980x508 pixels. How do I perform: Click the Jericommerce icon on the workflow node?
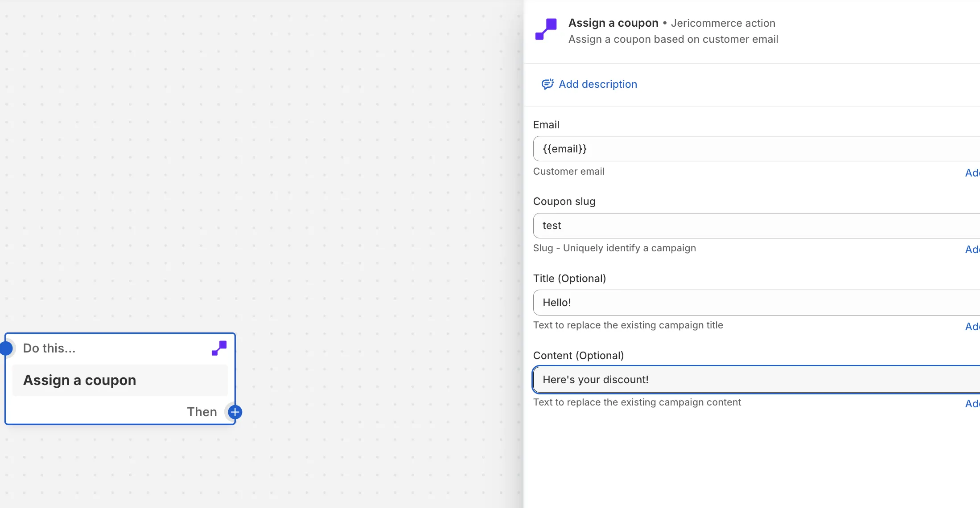219,348
